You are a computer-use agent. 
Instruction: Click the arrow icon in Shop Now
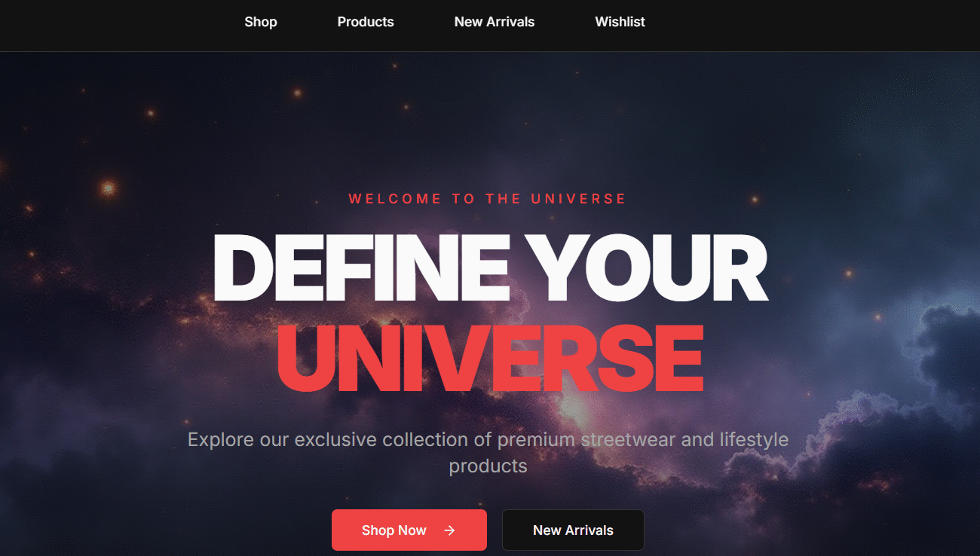(x=449, y=530)
